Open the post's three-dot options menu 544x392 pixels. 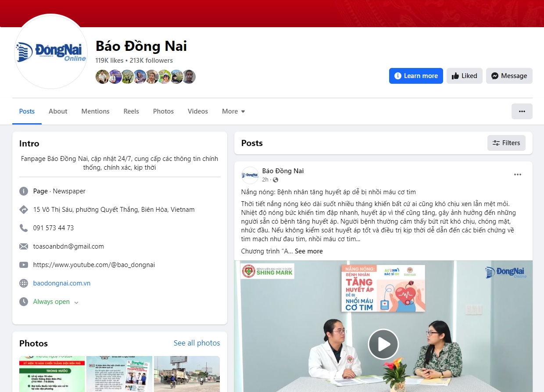point(518,175)
